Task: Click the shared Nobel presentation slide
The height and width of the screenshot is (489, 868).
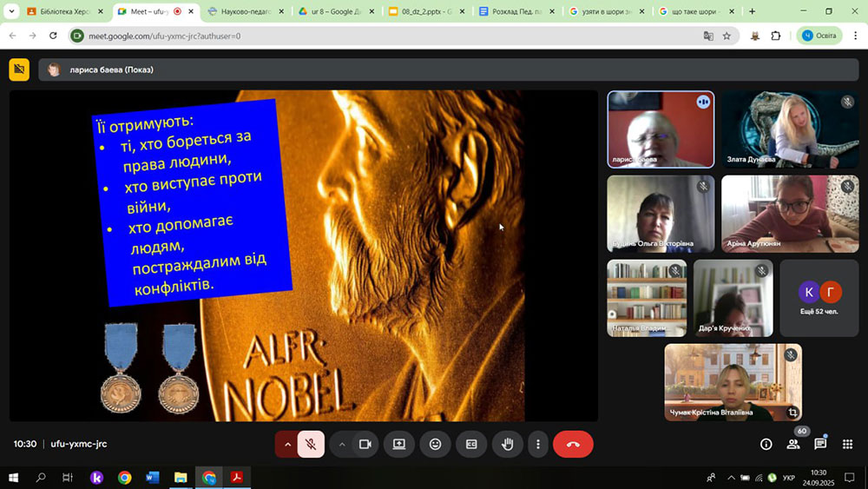Action: [x=303, y=256]
